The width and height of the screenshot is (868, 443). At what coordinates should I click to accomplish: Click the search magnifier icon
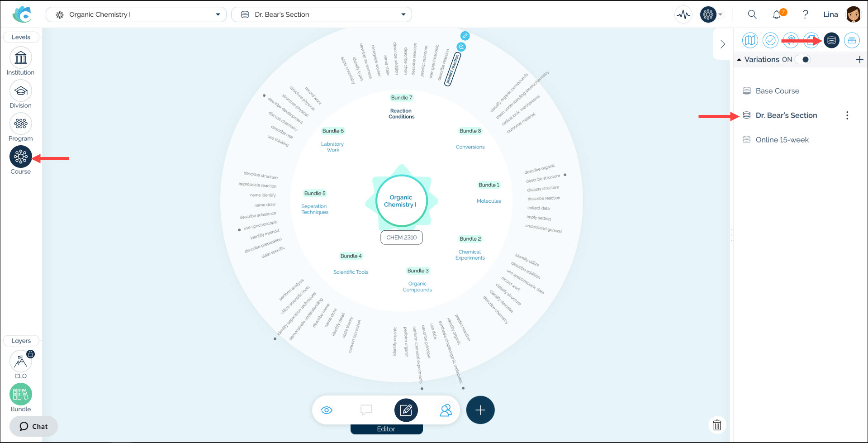point(752,14)
